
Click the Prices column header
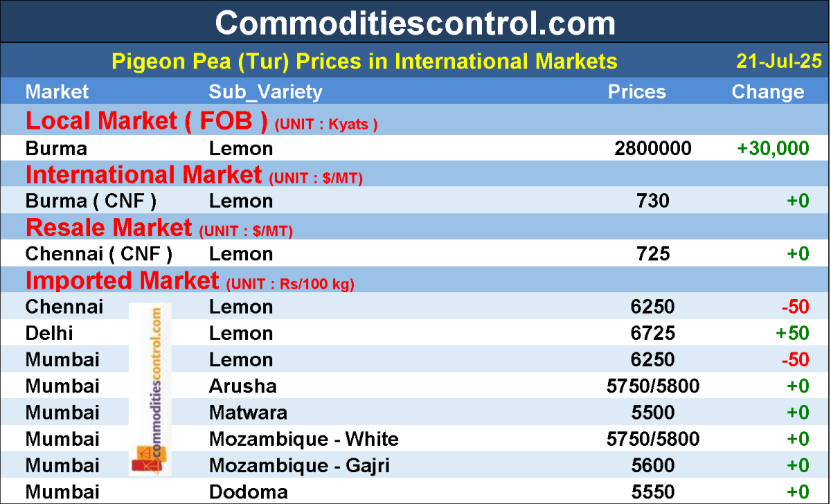tap(636, 92)
